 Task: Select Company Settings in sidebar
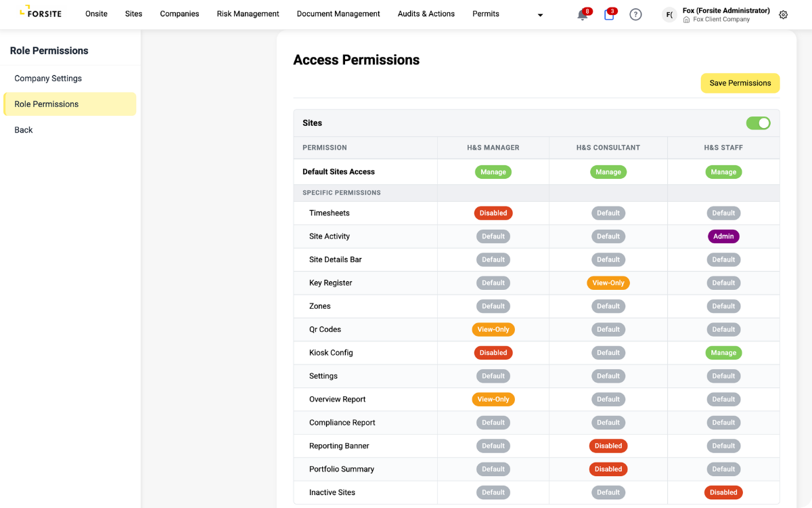[x=48, y=79]
